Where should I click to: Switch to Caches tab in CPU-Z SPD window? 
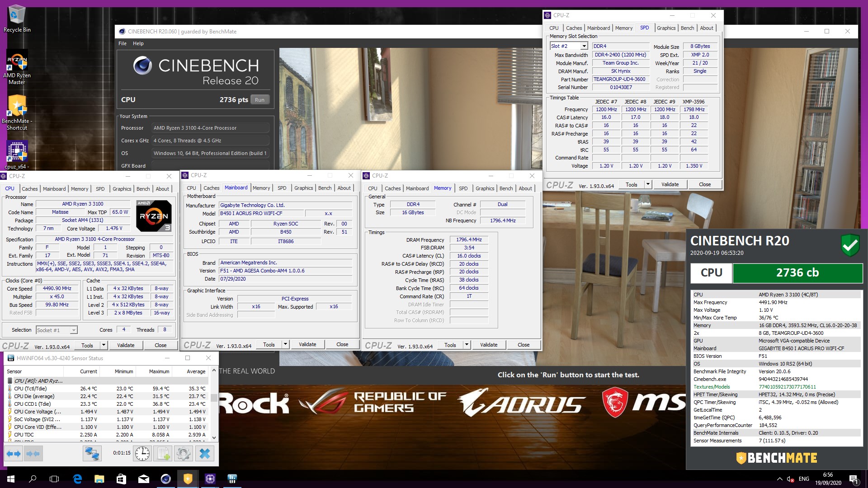[x=574, y=28]
